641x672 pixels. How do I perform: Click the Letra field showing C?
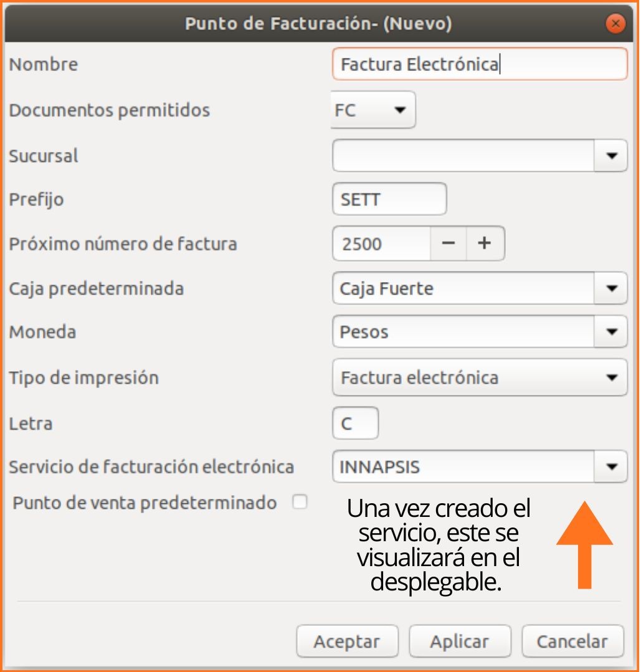[355, 423]
